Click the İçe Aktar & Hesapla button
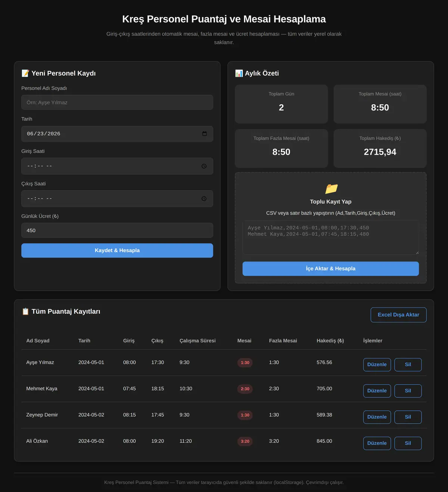The height and width of the screenshot is (492, 448). coord(331,269)
